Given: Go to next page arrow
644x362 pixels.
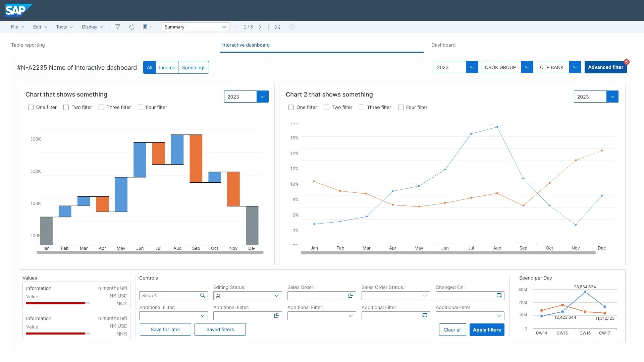Looking at the screenshot, I should [260, 27].
